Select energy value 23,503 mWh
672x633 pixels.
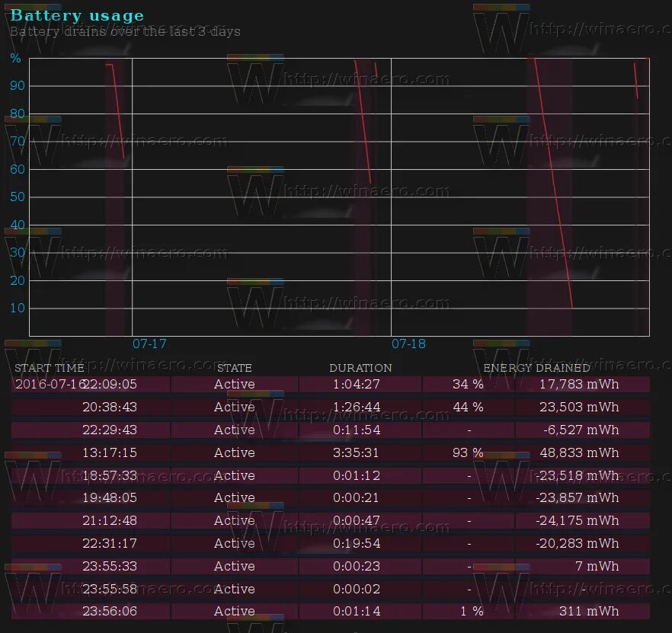click(579, 407)
